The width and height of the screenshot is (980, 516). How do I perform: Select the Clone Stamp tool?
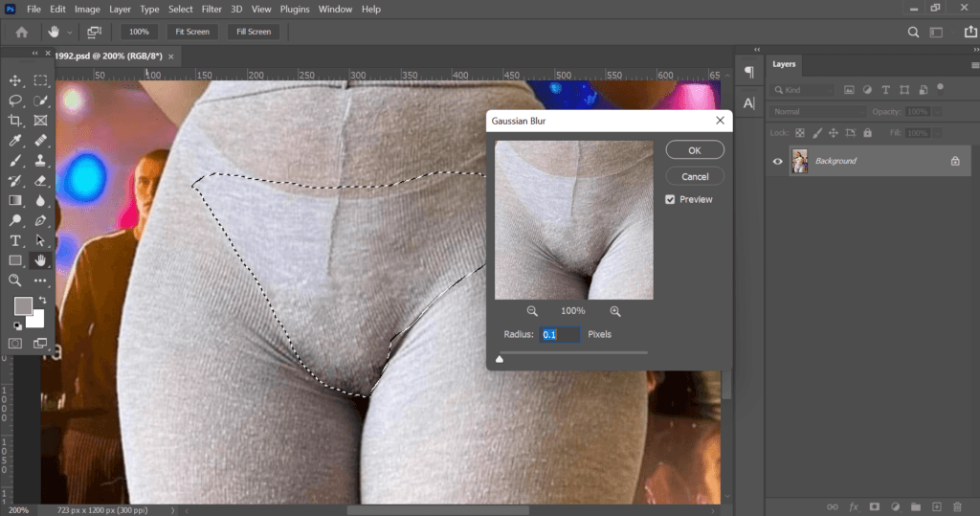[40, 161]
